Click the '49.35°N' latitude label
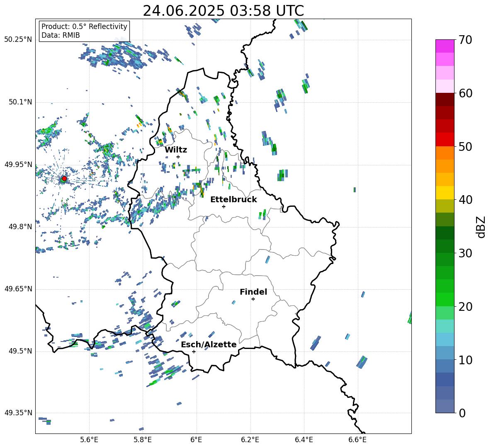Screen dimensions: 491x448 tap(18, 413)
